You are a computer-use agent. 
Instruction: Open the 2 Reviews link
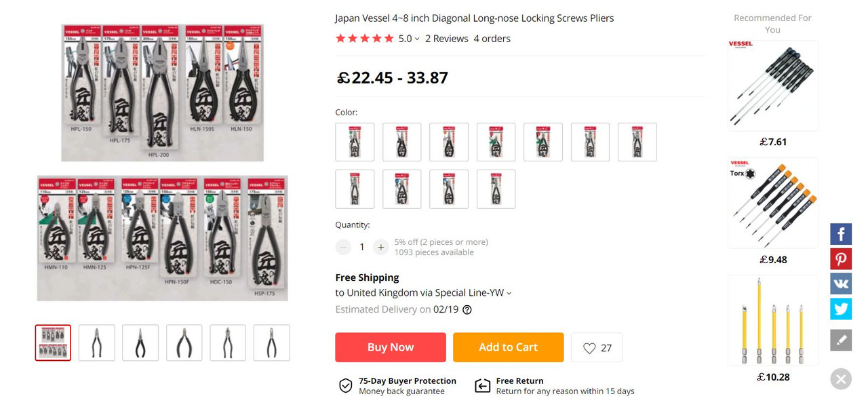click(447, 39)
